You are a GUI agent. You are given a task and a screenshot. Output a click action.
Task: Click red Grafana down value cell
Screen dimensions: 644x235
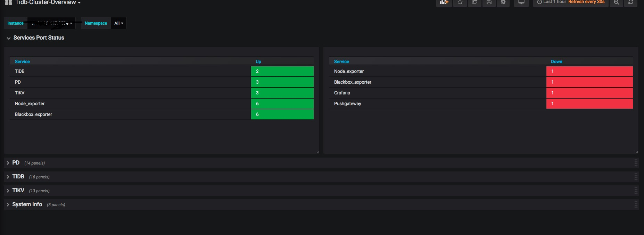[x=589, y=93]
